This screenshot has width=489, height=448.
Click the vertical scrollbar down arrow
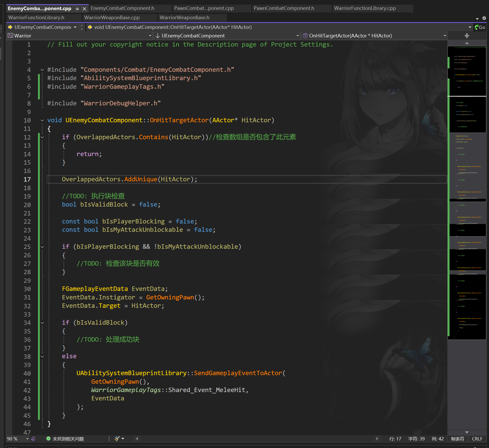coord(467,432)
